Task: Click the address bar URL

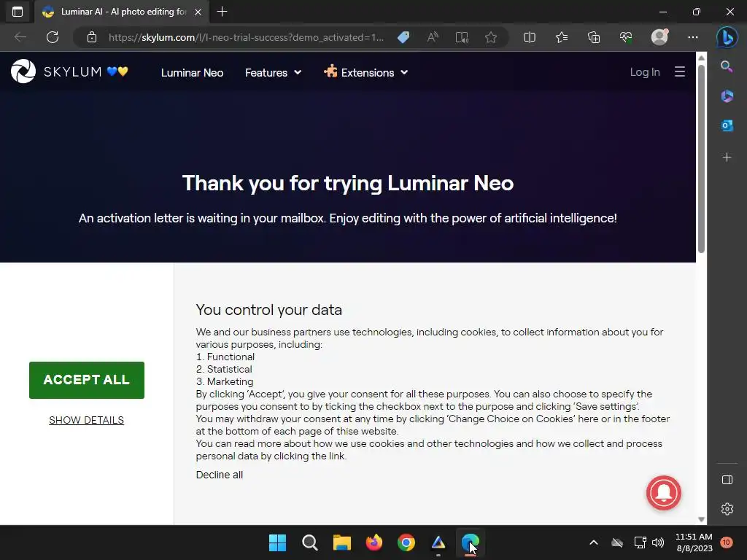Action: pos(246,37)
